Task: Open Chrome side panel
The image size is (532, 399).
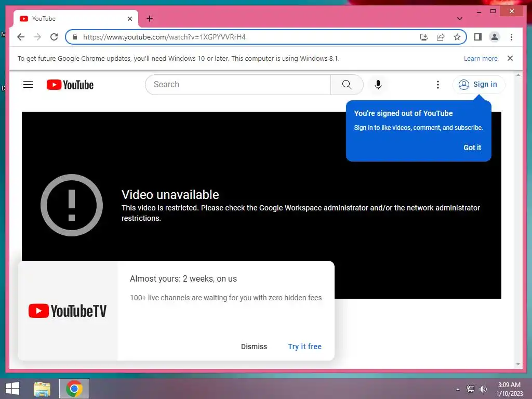Action: tap(478, 37)
